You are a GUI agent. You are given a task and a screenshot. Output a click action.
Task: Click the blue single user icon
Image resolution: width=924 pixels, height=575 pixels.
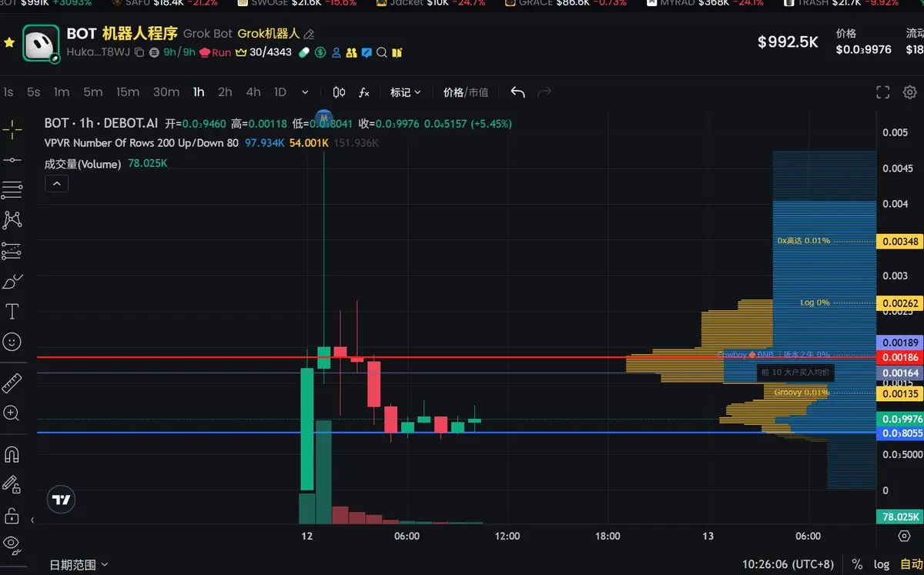(336, 52)
